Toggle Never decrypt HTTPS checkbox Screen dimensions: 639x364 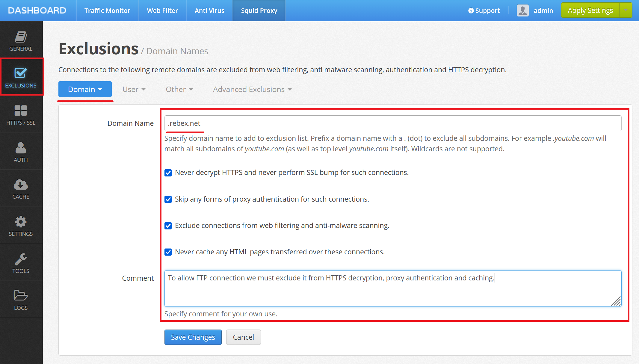pos(168,173)
